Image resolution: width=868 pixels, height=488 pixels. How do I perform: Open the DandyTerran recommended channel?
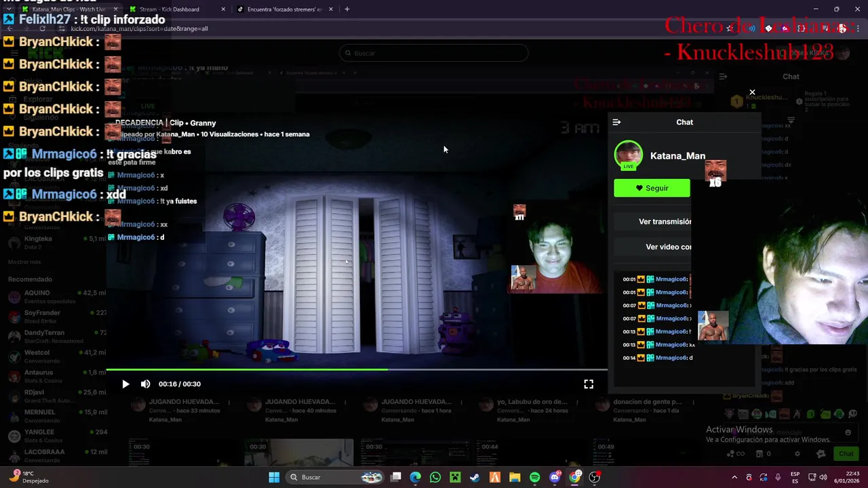(x=57, y=336)
